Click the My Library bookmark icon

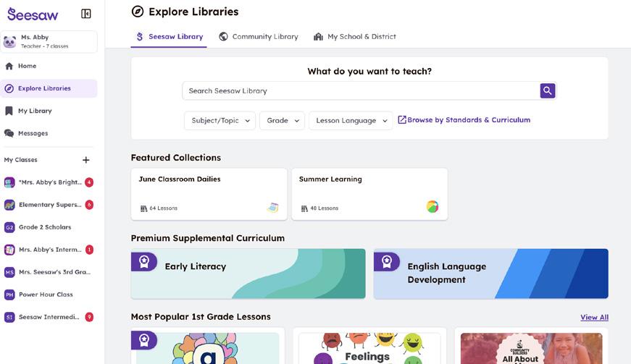tap(9, 111)
